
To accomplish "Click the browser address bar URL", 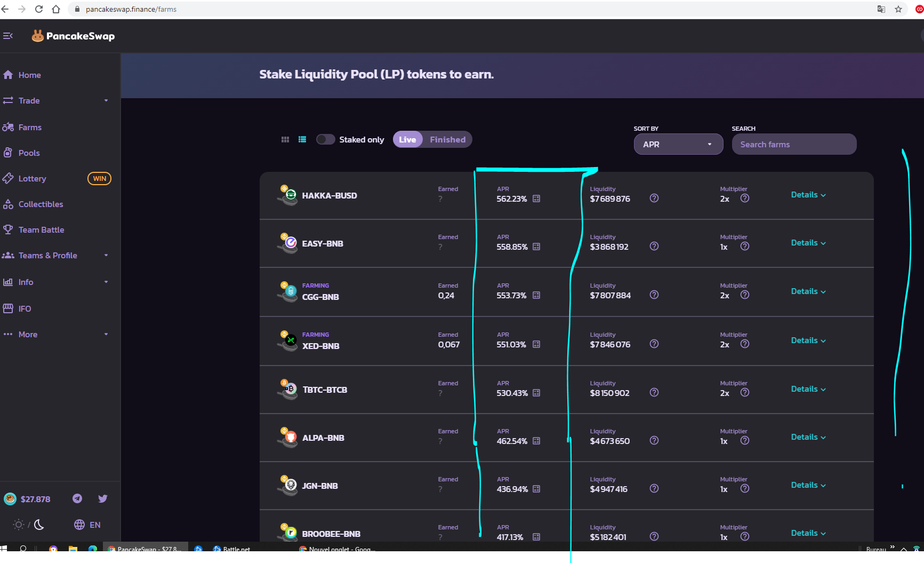I will pyautogui.click(x=131, y=9).
